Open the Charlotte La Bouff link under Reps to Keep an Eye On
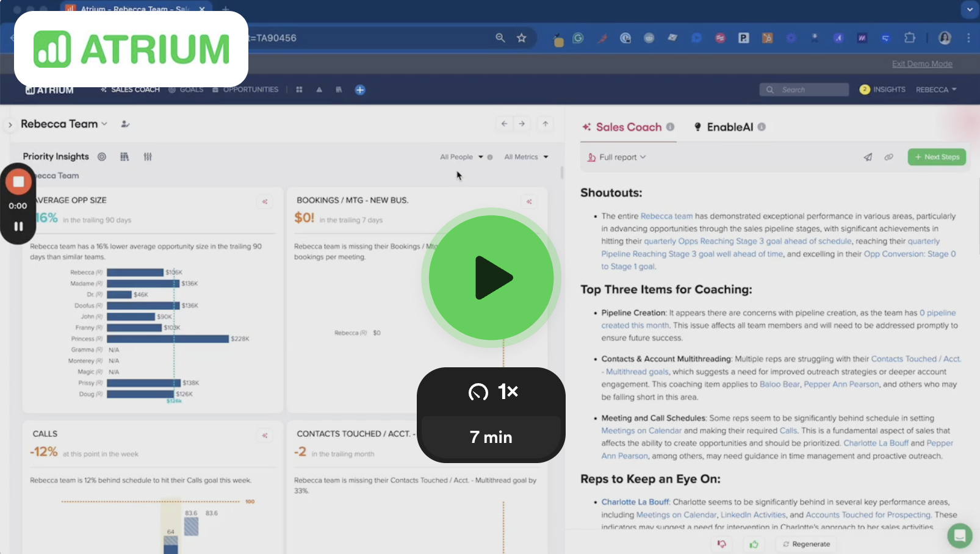Viewport: 980px width, 554px height. [x=635, y=502]
